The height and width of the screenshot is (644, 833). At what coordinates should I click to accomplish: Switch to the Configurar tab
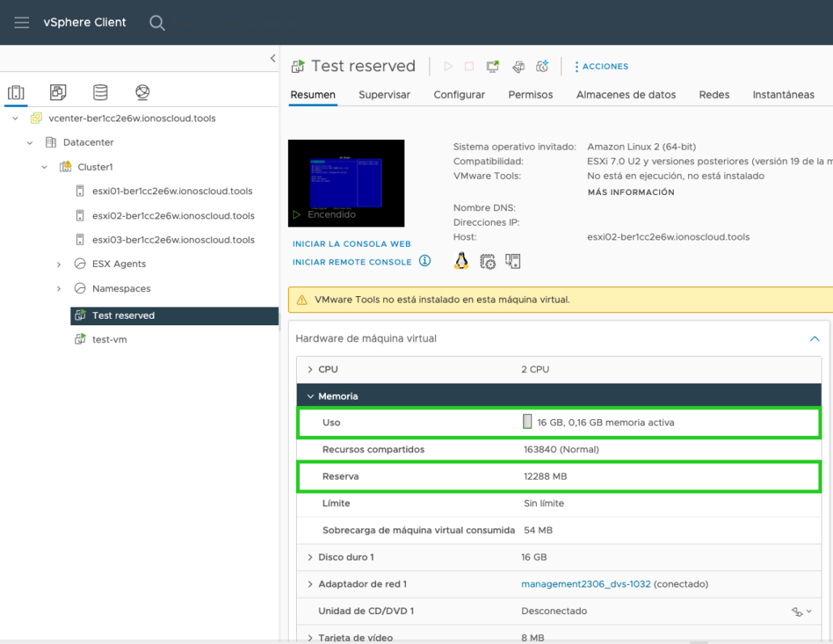coord(459,95)
